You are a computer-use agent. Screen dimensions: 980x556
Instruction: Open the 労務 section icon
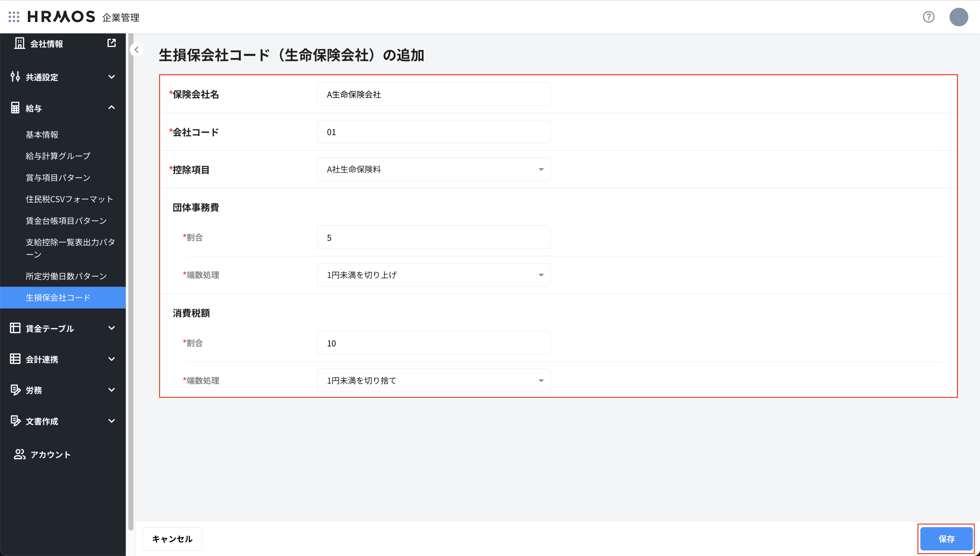coord(15,389)
